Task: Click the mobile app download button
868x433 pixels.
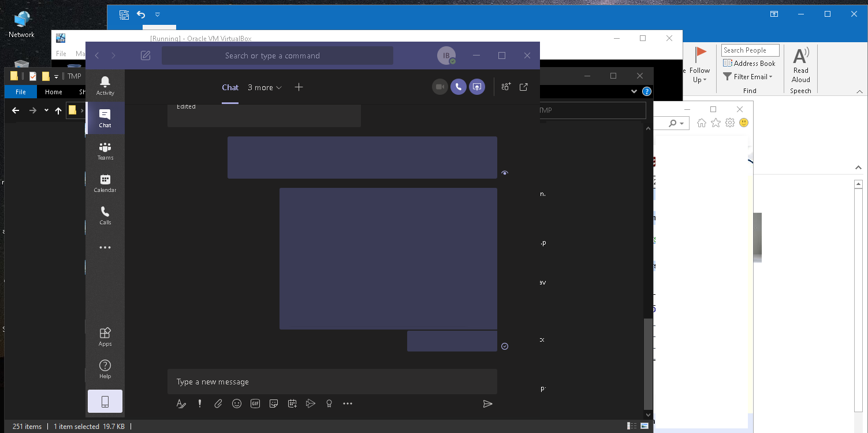Action: tap(105, 401)
